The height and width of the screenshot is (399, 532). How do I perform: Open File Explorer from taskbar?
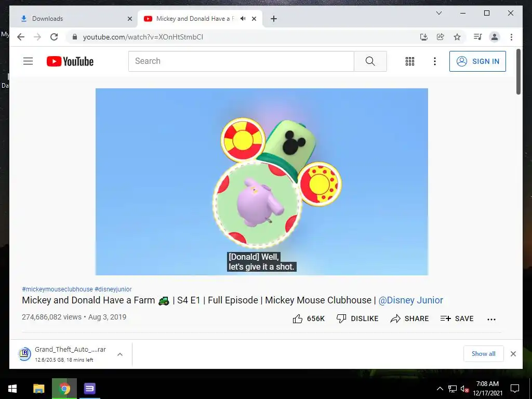(38, 389)
